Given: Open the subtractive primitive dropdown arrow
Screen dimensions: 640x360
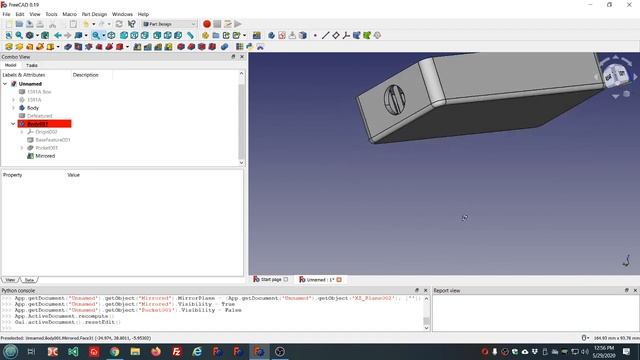Looking at the screenshot, I should 127,47.
